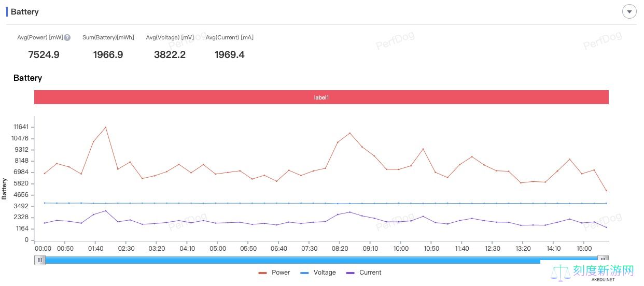Click the first Voltage data point

coord(45,203)
